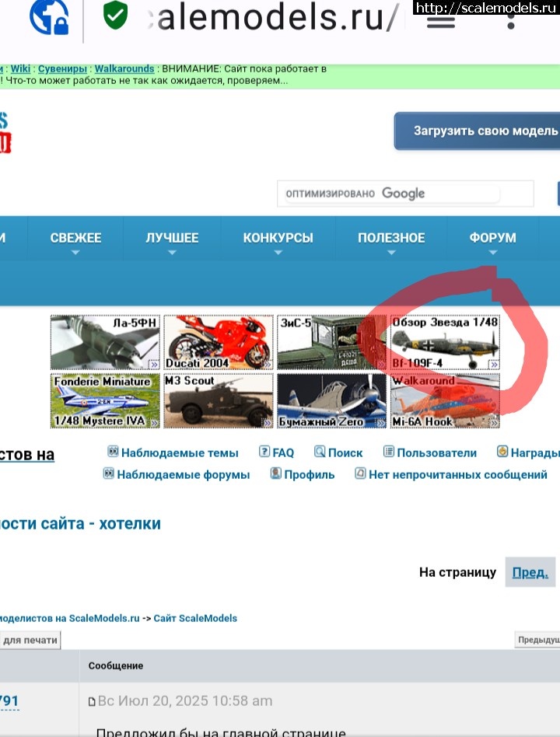Click the Награды medal icon
The image size is (560, 737).
(502, 452)
